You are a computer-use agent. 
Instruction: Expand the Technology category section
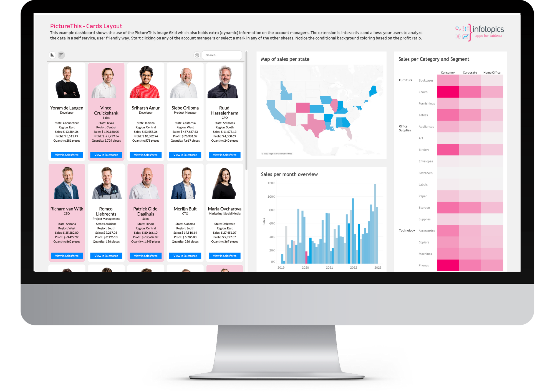click(406, 230)
